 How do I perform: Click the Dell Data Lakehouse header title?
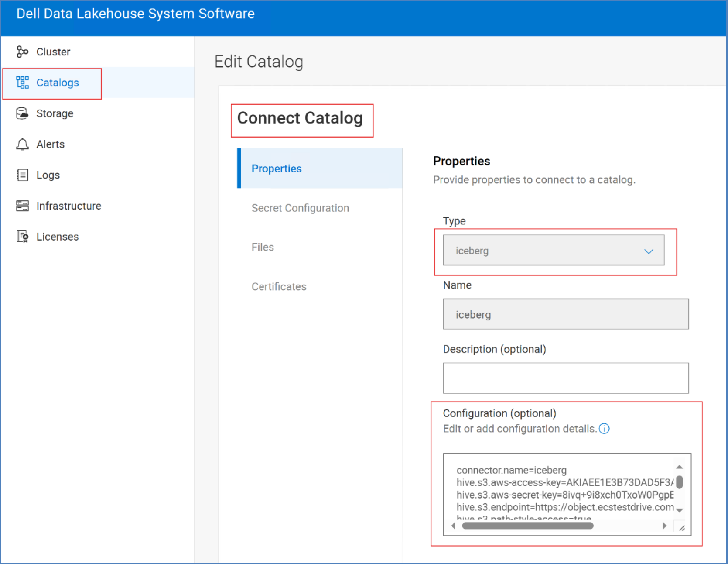(135, 14)
